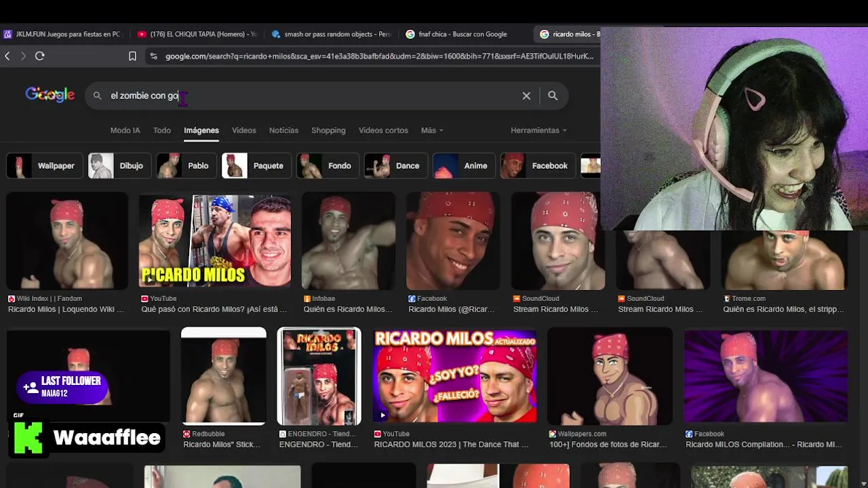
Task: Open Facebook Ricardo Milos image thumbnail
Action: point(452,241)
